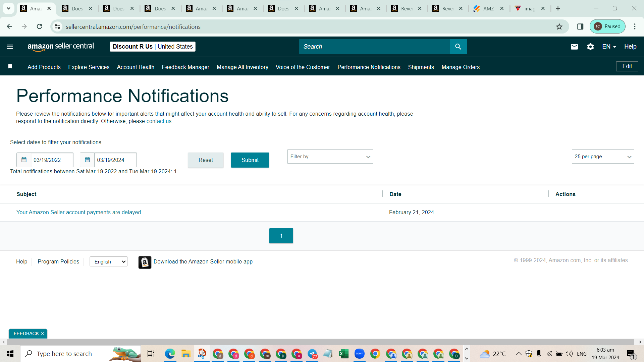Switch to the imag browser tab
Image resolution: width=644 pixels, height=362 pixels.
coord(530,8)
